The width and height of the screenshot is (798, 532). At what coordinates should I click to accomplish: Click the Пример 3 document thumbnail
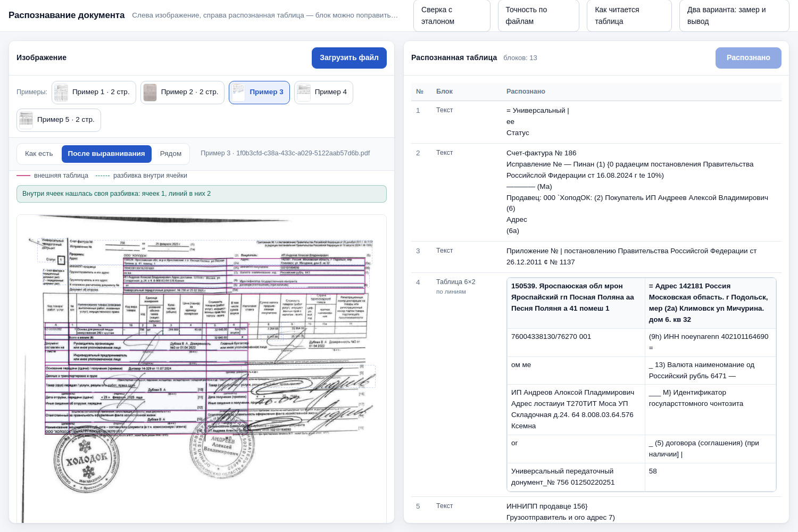click(238, 93)
